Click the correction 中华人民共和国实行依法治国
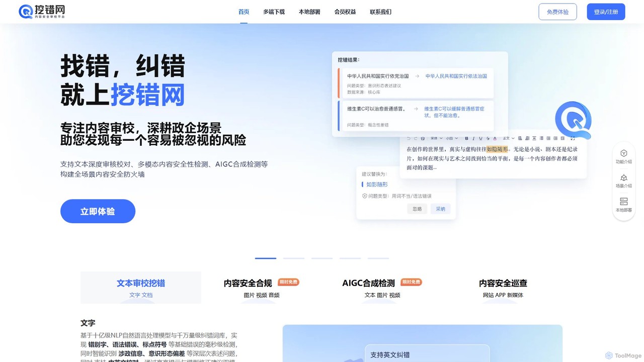The height and width of the screenshot is (362, 644). [x=456, y=76]
